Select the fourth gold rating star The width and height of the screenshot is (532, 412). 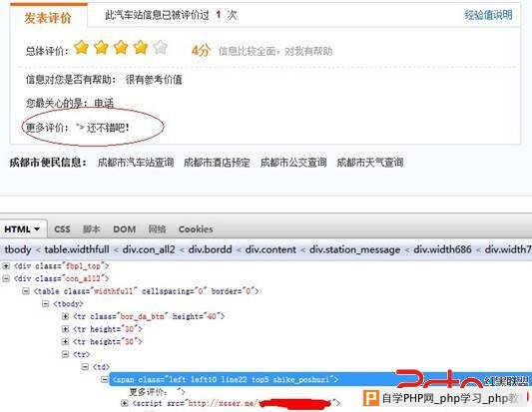(x=141, y=47)
